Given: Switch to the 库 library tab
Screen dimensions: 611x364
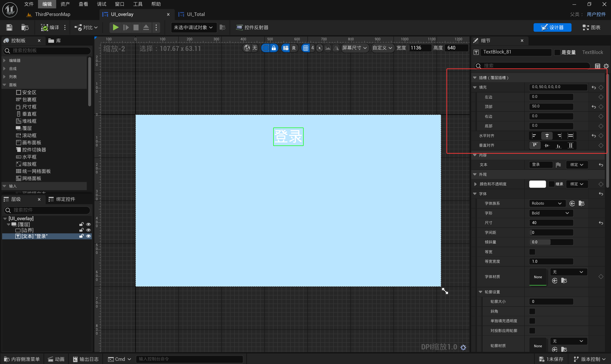Looking at the screenshot, I should click(x=55, y=40).
